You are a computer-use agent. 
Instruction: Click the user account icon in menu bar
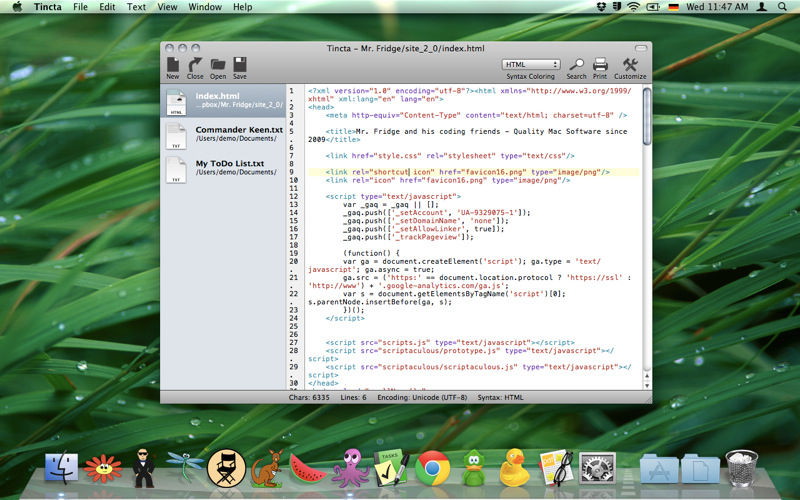tap(762, 7)
